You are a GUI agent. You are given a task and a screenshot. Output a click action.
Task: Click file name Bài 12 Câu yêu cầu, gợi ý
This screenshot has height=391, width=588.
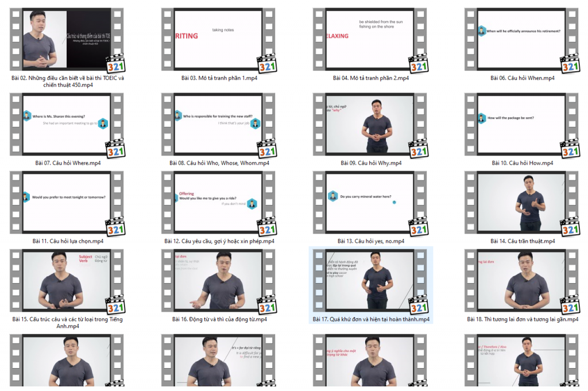click(x=219, y=241)
